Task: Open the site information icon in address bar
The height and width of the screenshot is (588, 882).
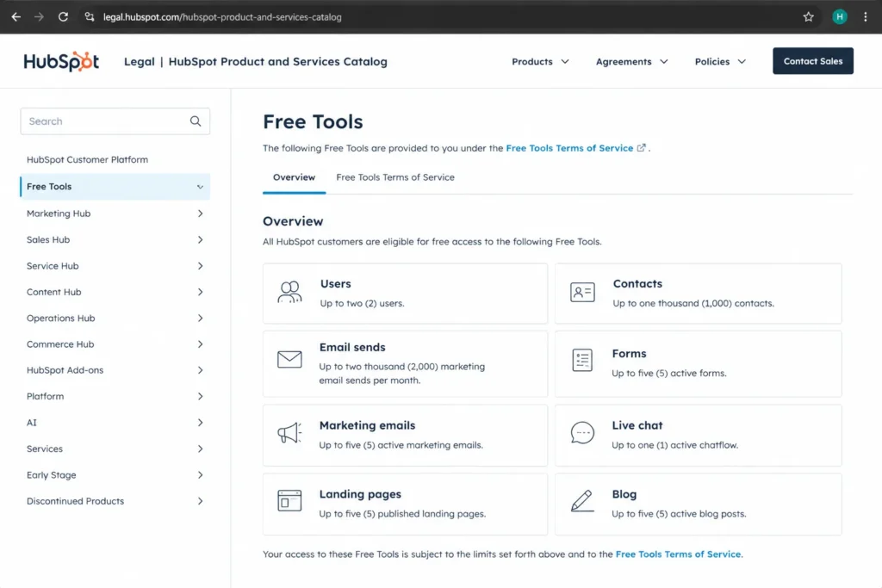Action: (x=90, y=17)
